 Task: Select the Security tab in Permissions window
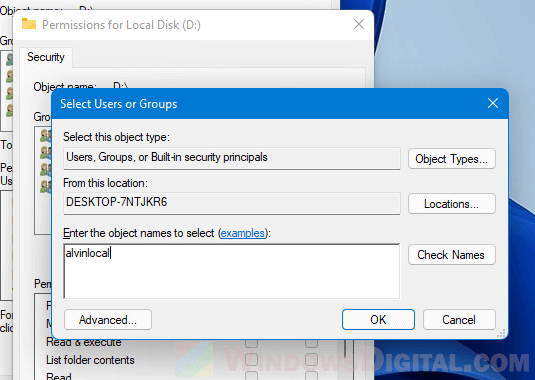(x=46, y=57)
